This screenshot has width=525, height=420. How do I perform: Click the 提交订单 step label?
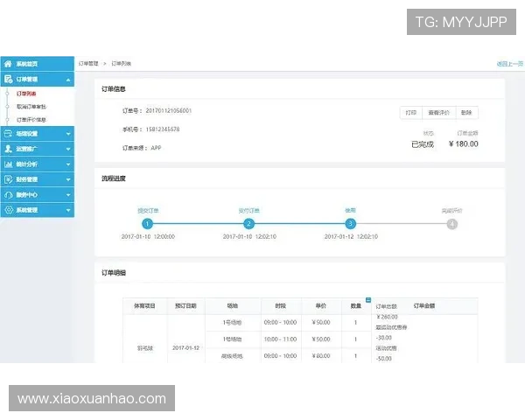pos(148,211)
